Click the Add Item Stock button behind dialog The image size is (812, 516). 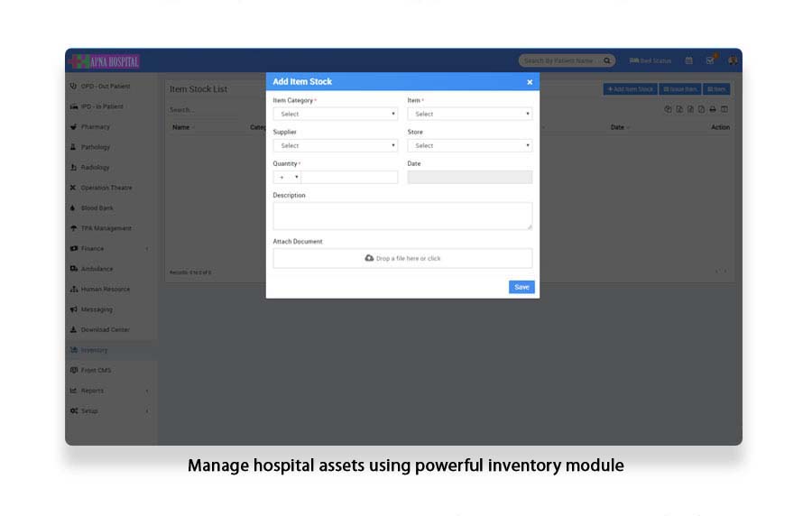631,89
